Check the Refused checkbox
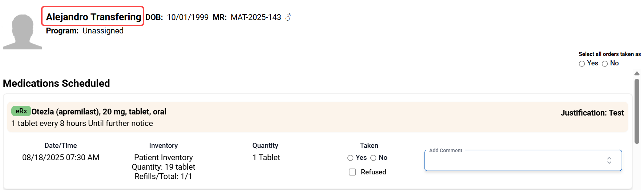This screenshot has height=190, width=644. click(x=352, y=172)
